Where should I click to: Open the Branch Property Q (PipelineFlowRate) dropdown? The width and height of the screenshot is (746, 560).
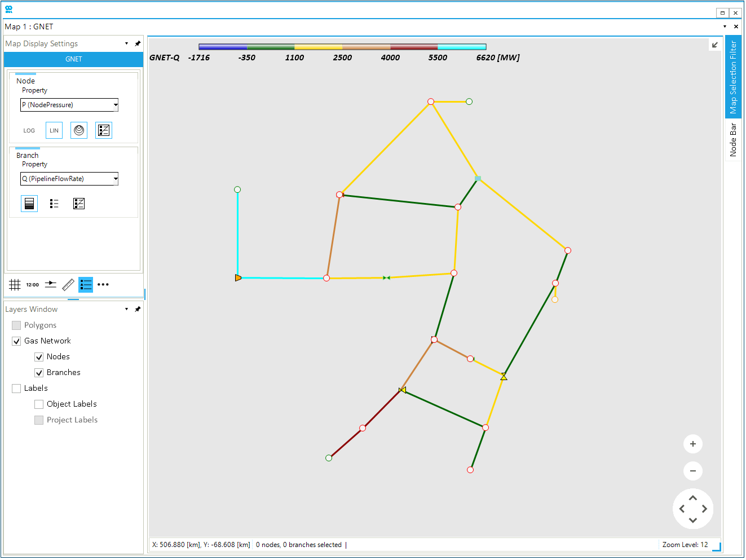pyautogui.click(x=69, y=179)
